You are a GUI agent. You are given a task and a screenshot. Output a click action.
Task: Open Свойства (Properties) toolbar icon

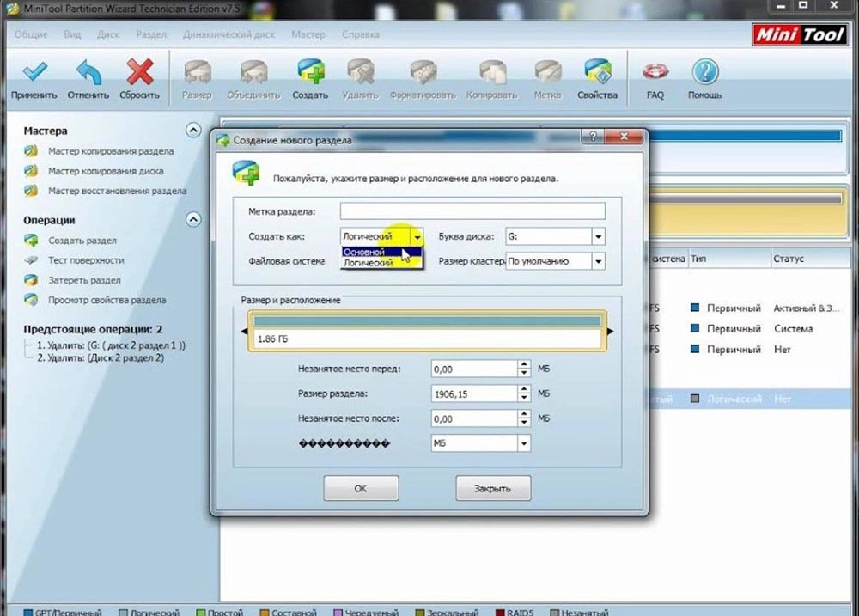tap(597, 71)
